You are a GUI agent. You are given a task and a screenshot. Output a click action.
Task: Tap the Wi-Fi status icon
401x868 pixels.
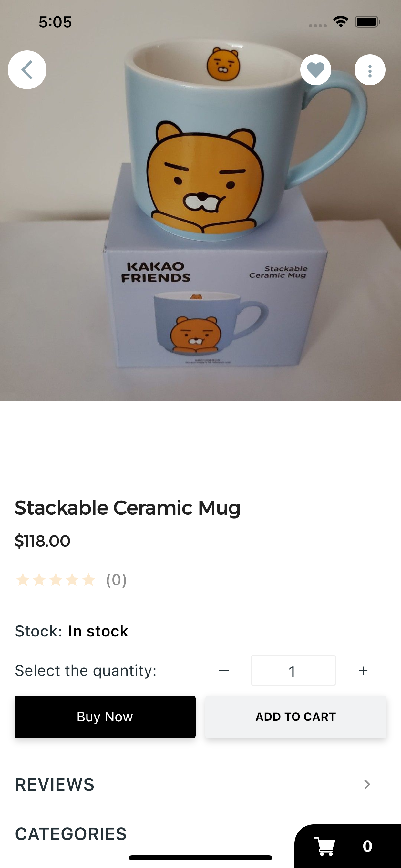(341, 22)
